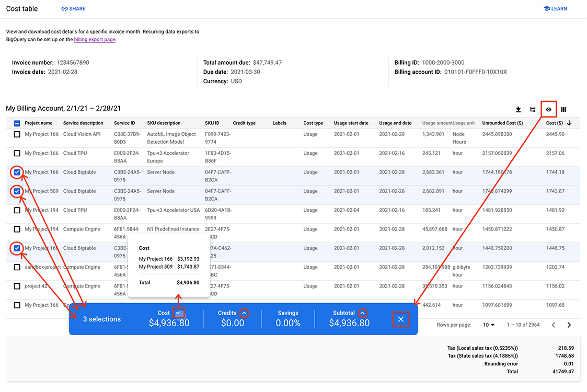Go to the previous page of rows
The width and height of the screenshot is (587, 392).
[x=554, y=325]
